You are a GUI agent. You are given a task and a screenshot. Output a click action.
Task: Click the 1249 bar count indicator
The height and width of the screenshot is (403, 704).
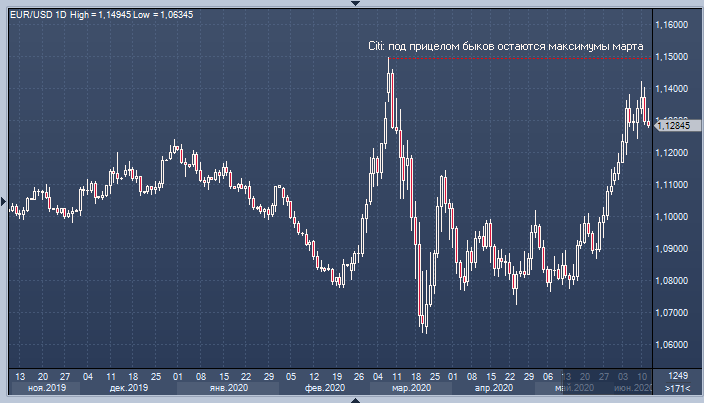tap(677, 375)
